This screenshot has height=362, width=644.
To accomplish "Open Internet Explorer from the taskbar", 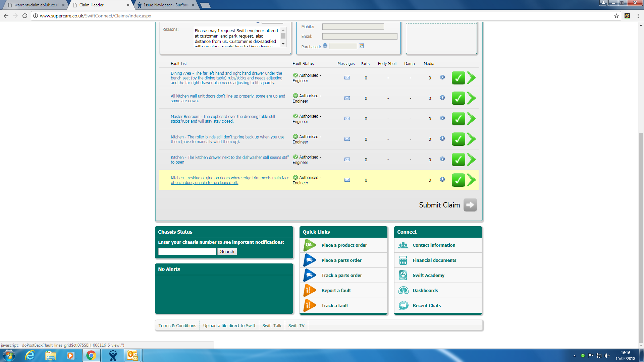I will tap(30, 355).
